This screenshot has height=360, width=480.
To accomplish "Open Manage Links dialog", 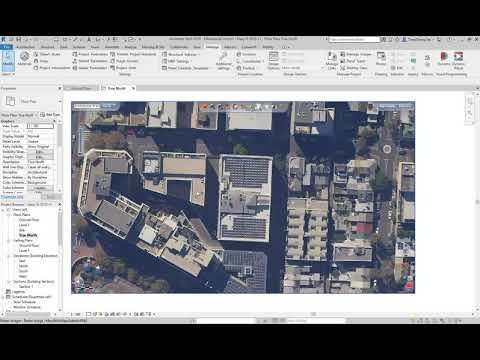I will click(x=332, y=61).
